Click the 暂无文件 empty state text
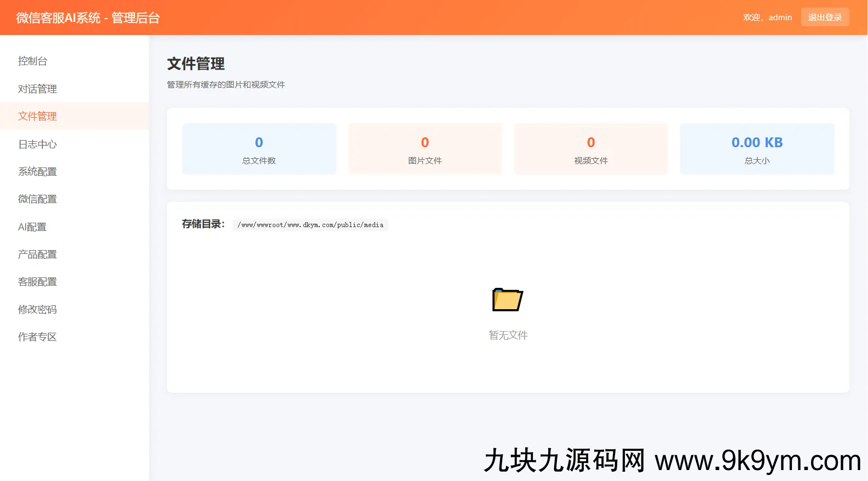 508,335
